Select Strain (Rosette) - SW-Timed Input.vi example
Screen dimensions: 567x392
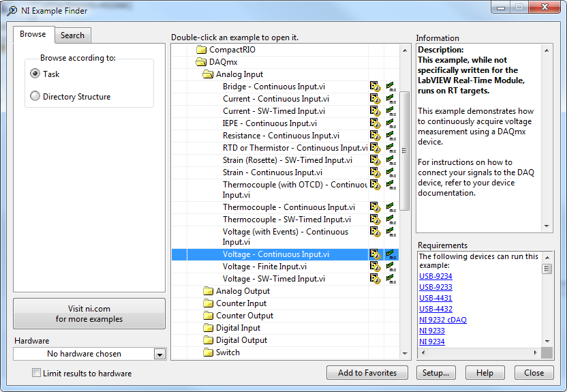click(x=288, y=161)
